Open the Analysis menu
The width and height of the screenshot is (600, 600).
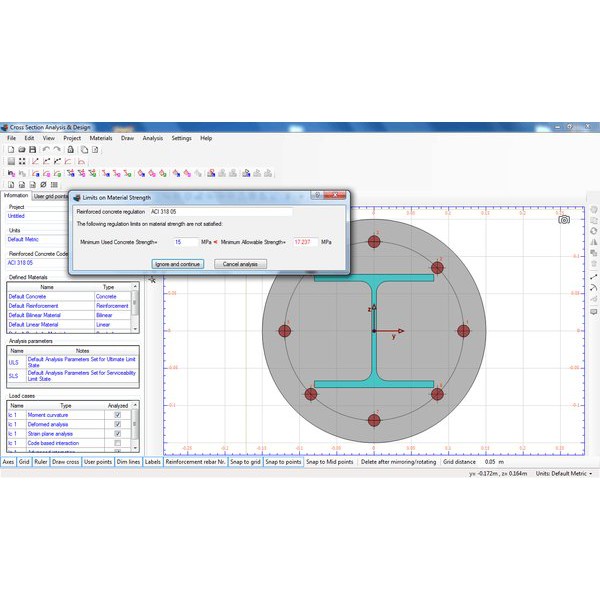(x=152, y=138)
